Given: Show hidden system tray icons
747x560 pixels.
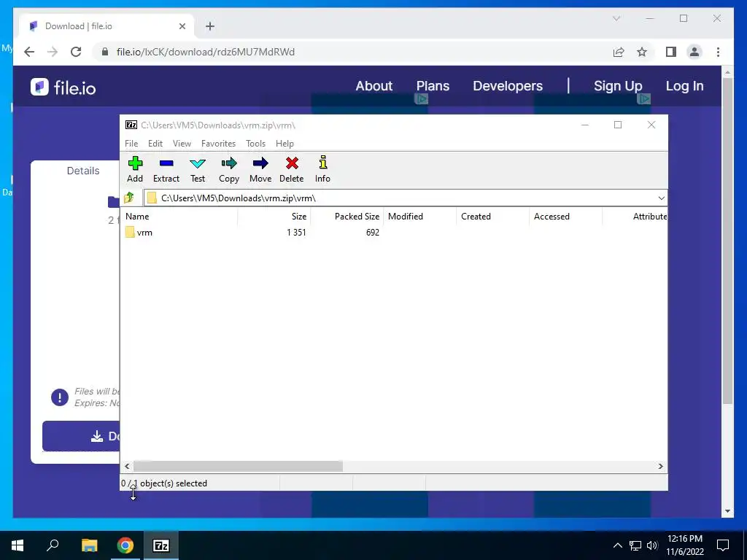Looking at the screenshot, I should (617, 545).
